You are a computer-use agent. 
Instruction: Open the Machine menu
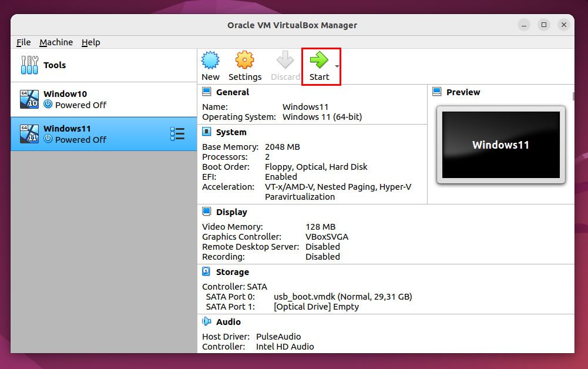click(56, 42)
